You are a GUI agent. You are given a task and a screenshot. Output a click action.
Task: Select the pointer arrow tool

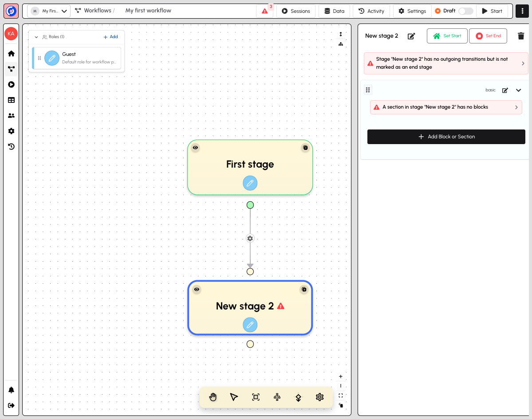tap(234, 397)
